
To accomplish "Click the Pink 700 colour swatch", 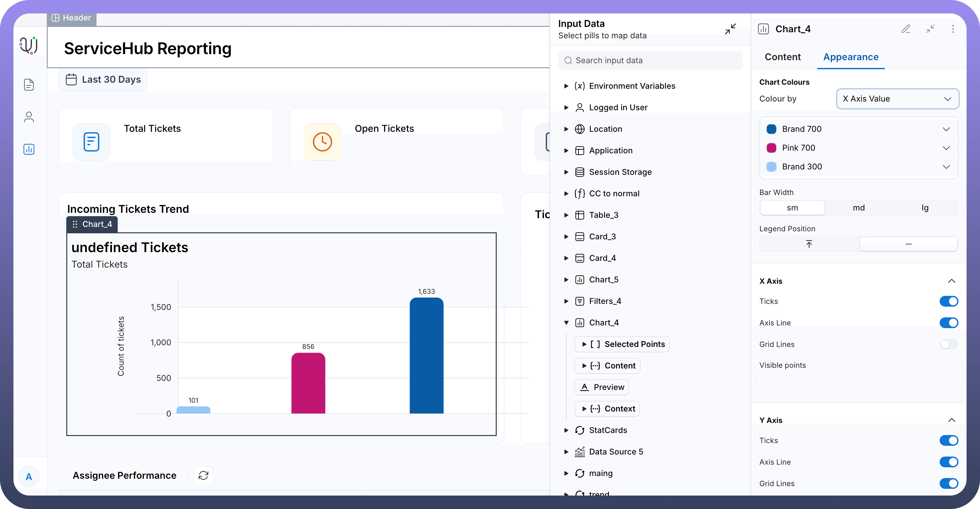I will (x=771, y=148).
